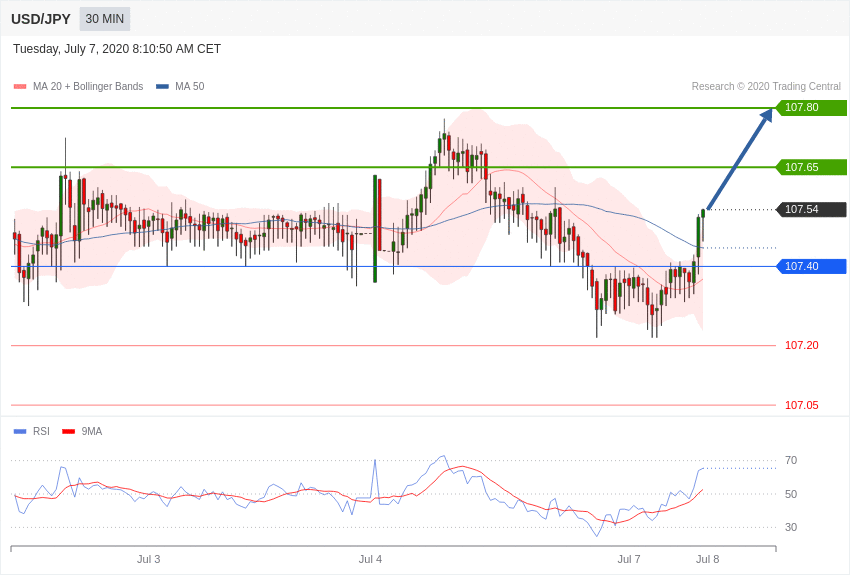
Task: Click the 'Jul 7' date axis label
Action: 629,559
